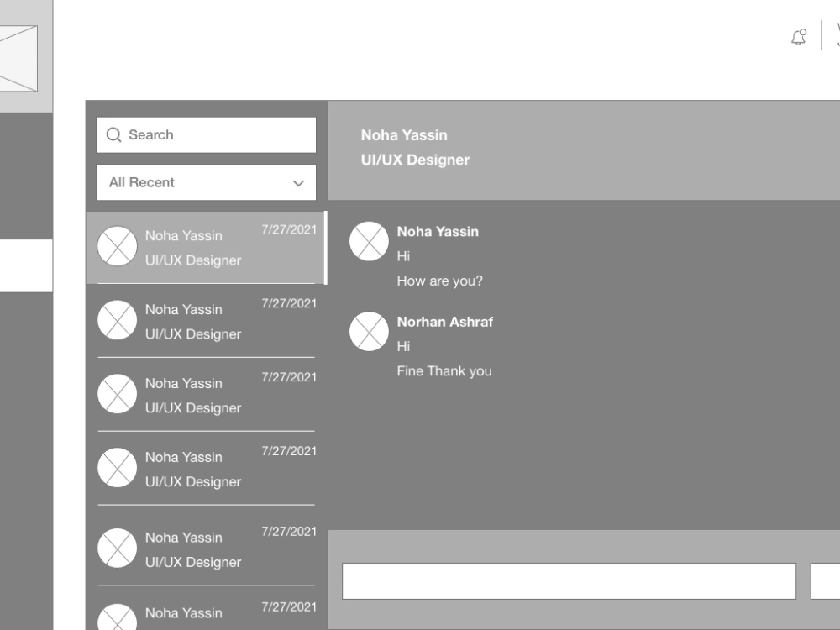Image resolution: width=840 pixels, height=630 pixels.
Task: Open the All Recent dropdown
Action: 207,182
